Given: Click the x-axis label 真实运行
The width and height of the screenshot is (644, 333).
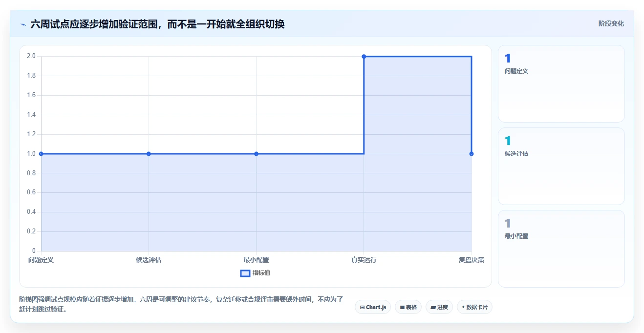Looking at the screenshot, I should tap(364, 260).
